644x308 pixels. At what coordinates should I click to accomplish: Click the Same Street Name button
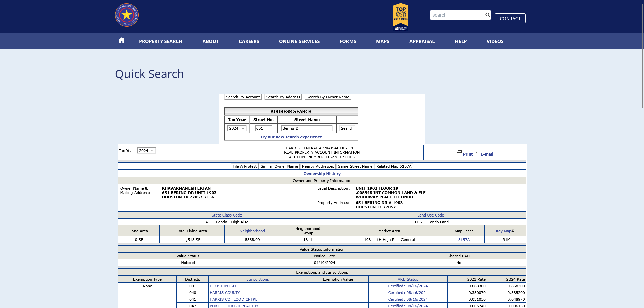(355, 166)
